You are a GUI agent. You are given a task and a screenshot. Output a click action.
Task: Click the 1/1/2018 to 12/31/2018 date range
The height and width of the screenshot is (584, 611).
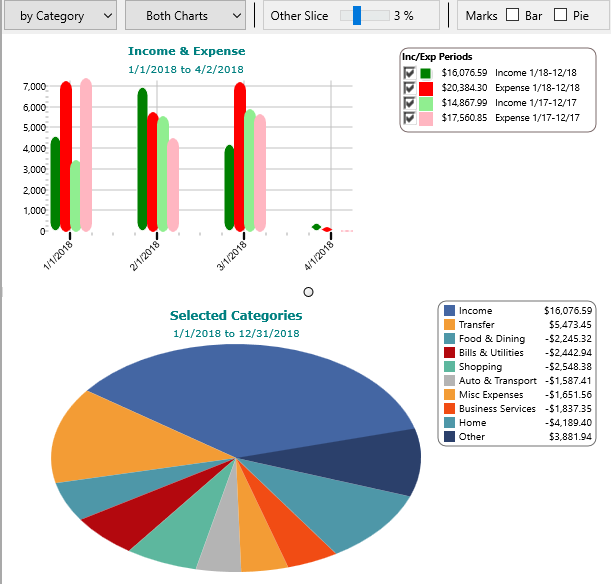(x=236, y=333)
